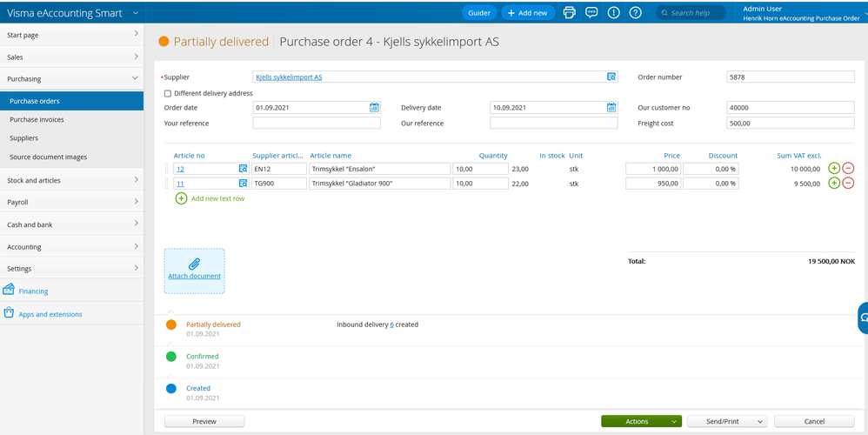The width and height of the screenshot is (868, 435).
Task: Click Quantity field for Ensalon row
Action: (x=480, y=169)
